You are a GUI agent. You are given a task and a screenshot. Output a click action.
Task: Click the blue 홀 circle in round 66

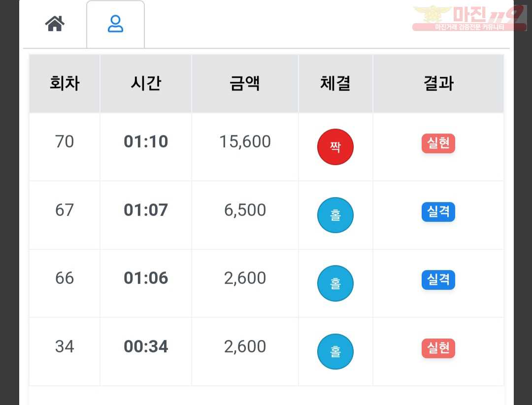(x=335, y=283)
